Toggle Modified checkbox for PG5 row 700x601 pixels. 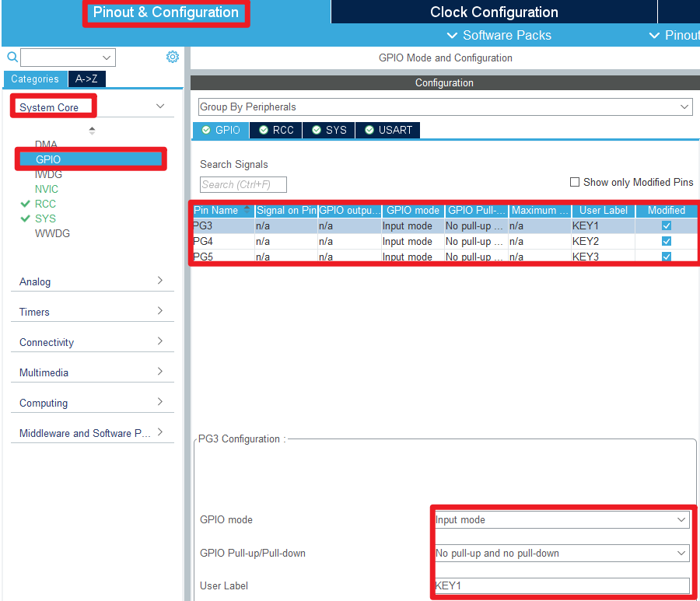[666, 257]
